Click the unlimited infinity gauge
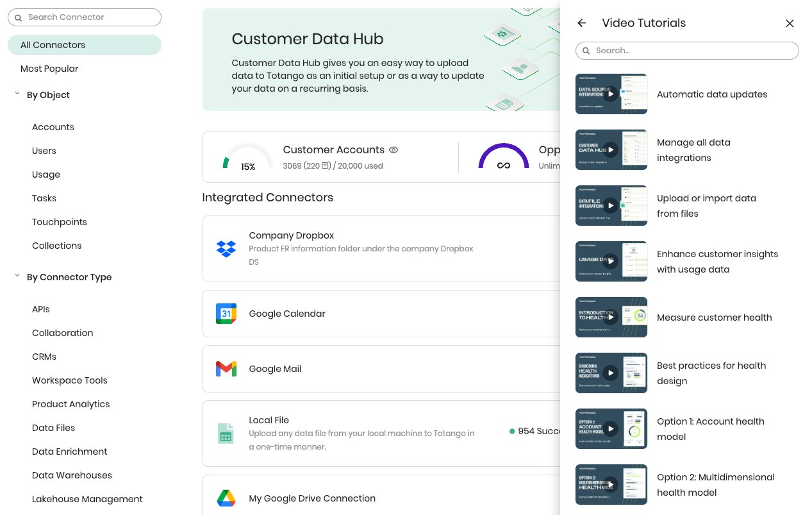This screenshot has width=812, height=515. pos(504,157)
